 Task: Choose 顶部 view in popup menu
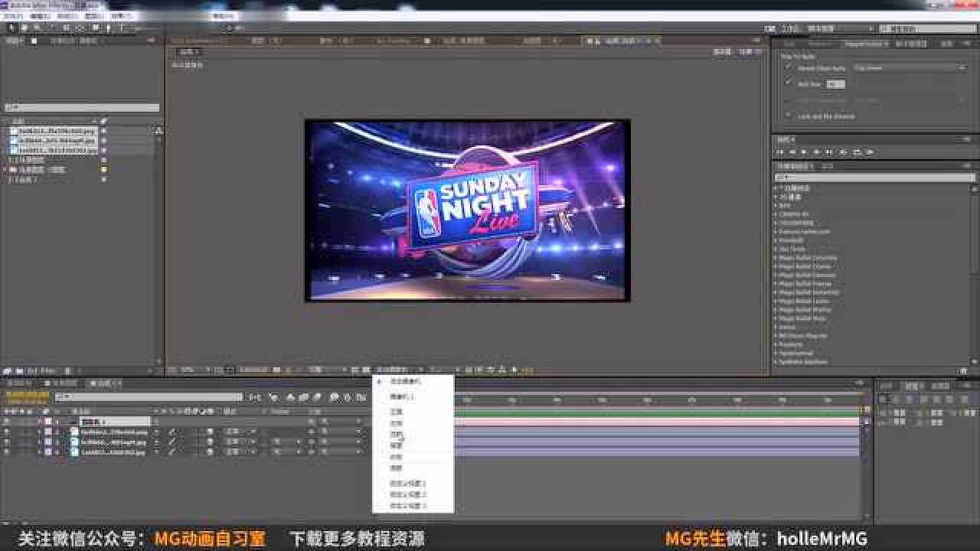[396, 434]
